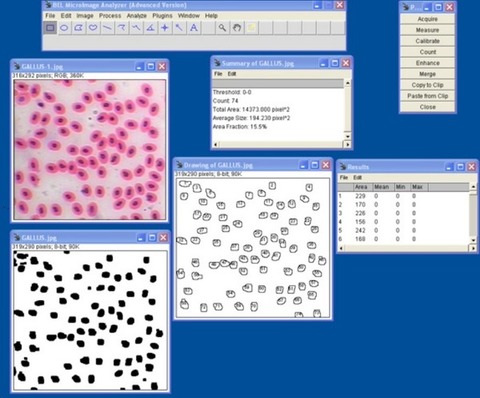
Task: Select the straight line tool
Action: pos(107,28)
